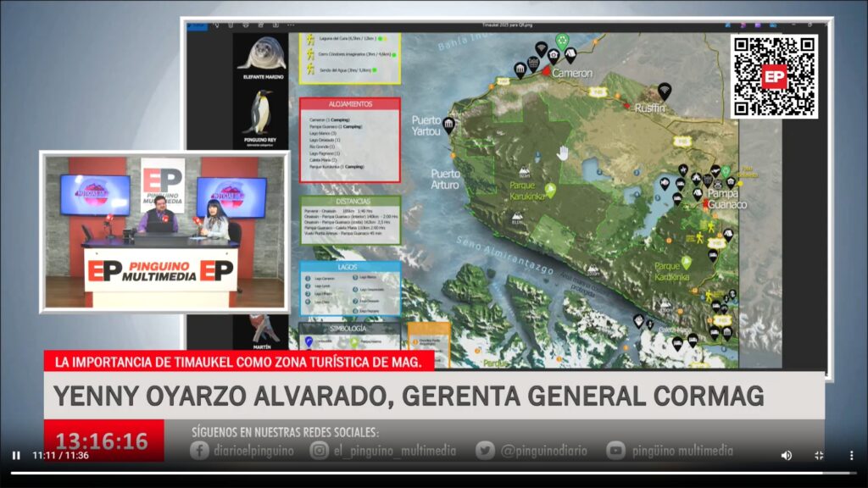Click the 'Puerto Arturo' map label
The image size is (868, 488).
[x=445, y=180]
